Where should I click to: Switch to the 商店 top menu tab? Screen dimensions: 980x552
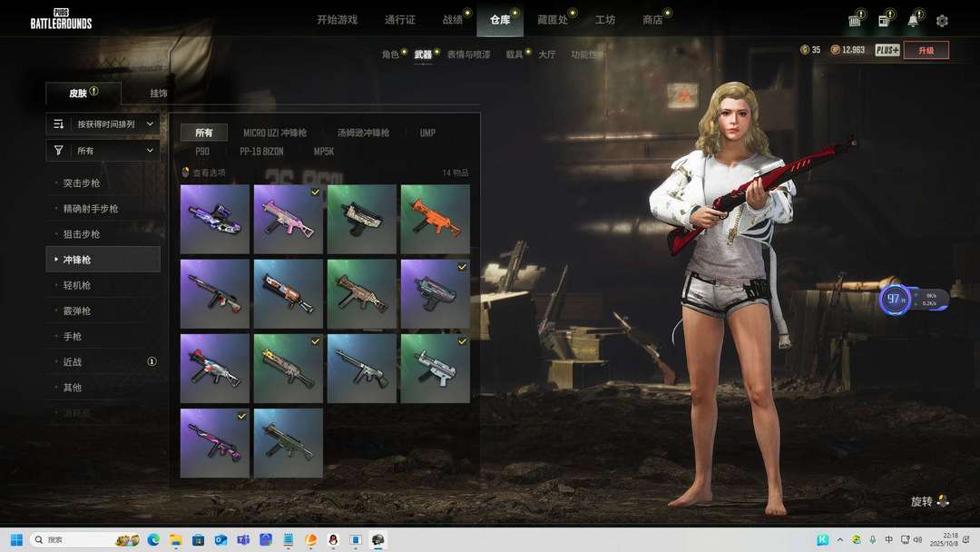(x=652, y=20)
